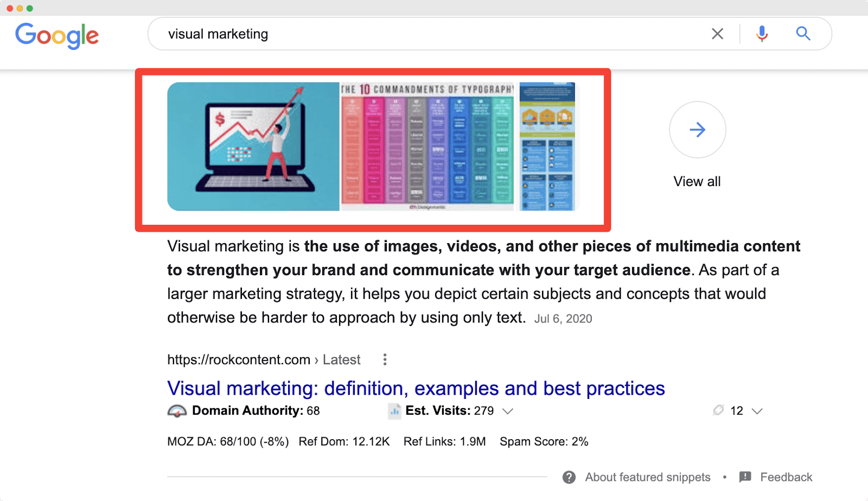
Task: Click the 10 Commandments of Typography thumbnail
Action: pos(426,147)
